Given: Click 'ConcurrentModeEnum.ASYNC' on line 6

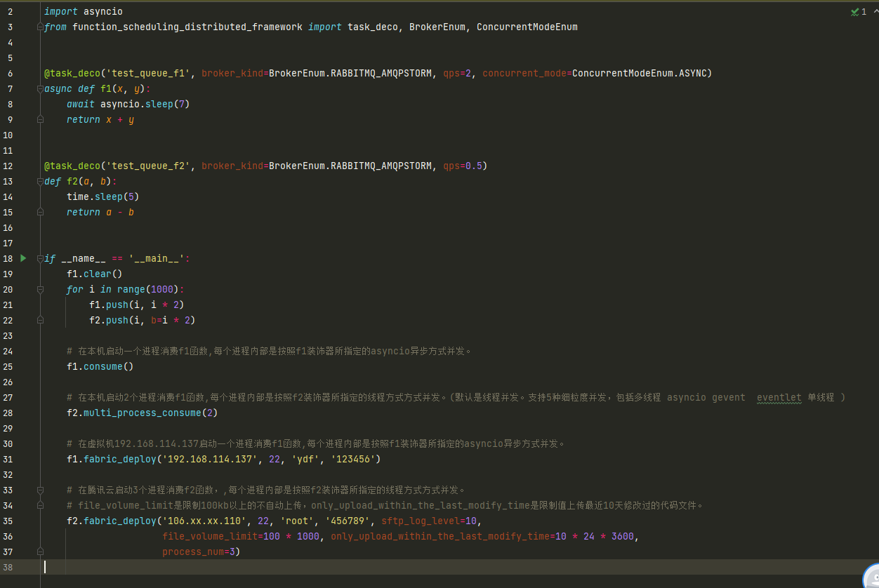Looking at the screenshot, I should (640, 73).
